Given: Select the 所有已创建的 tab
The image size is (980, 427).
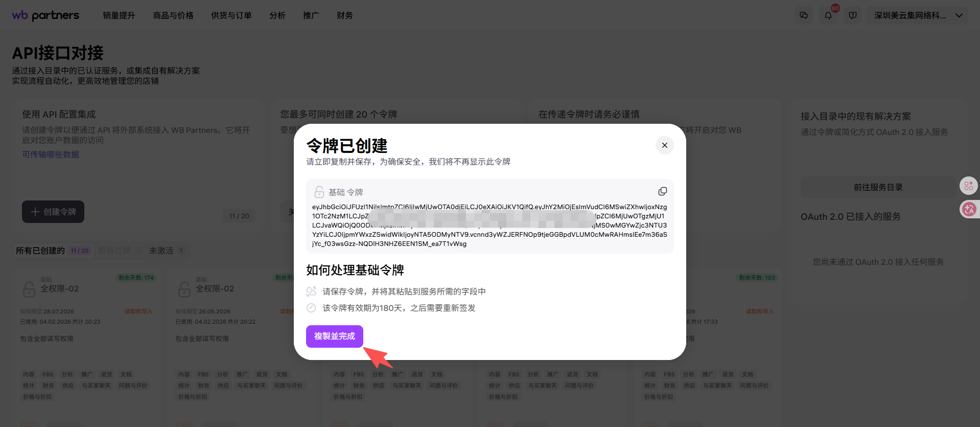Looking at the screenshot, I should [x=40, y=251].
